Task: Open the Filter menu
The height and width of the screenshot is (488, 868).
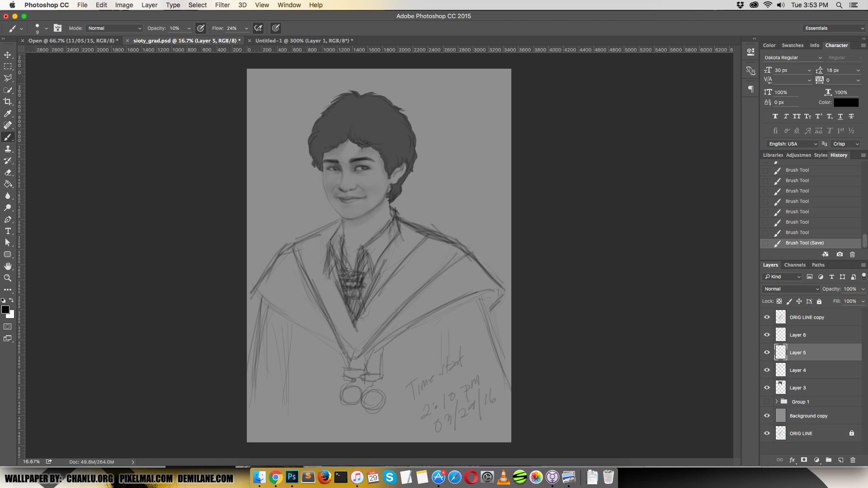Action: point(222,5)
